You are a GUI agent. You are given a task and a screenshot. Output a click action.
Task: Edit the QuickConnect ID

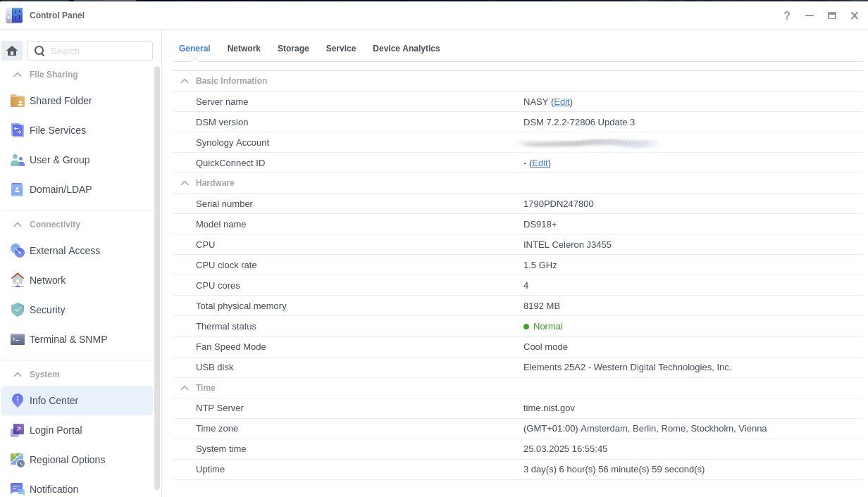click(x=540, y=163)
